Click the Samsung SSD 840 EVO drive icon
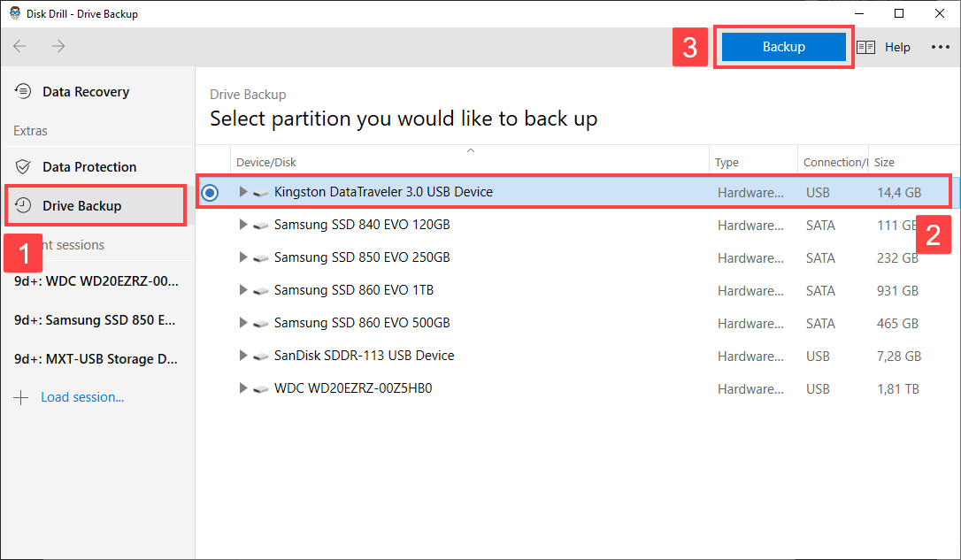The image size is (961, 560). (260, 226)
